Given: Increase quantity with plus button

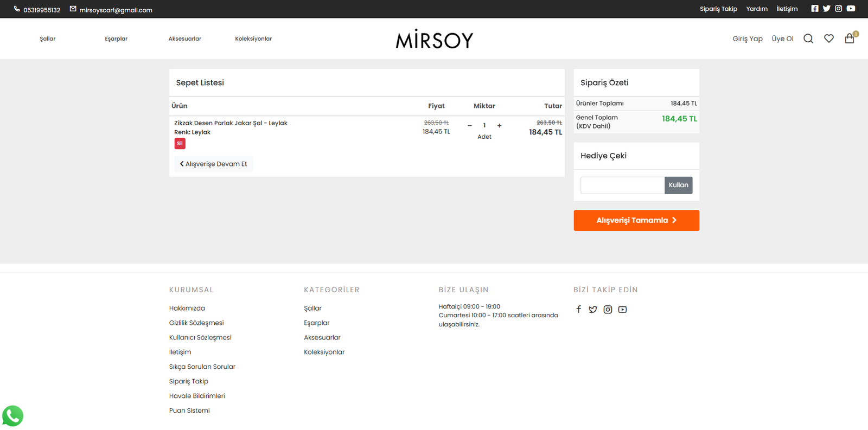Looking at the screenshot, I should 499,126.
